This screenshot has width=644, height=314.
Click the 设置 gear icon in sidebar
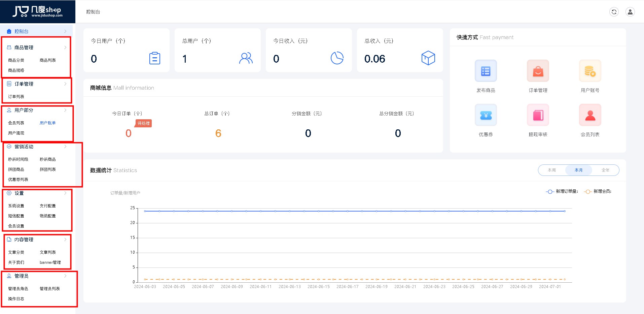(9, 193)
